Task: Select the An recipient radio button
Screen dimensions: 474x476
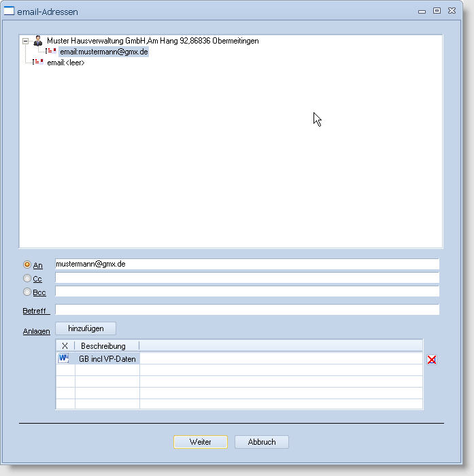Action: [27, 265]
